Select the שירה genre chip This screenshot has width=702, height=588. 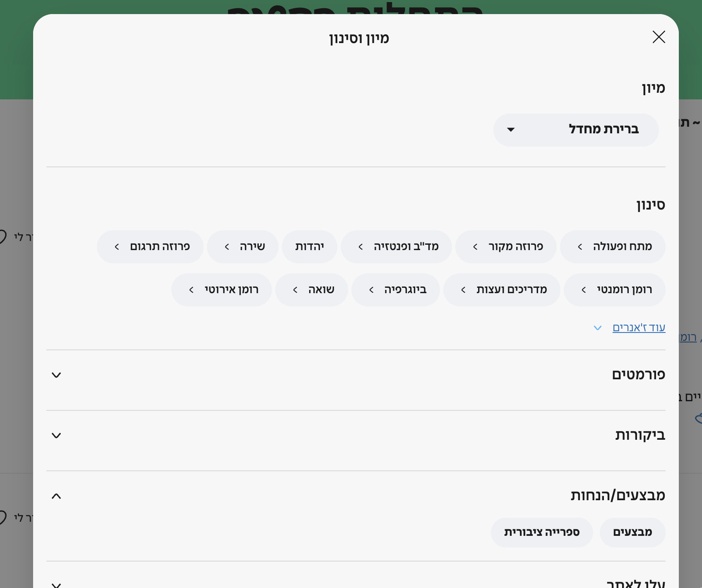243,247
